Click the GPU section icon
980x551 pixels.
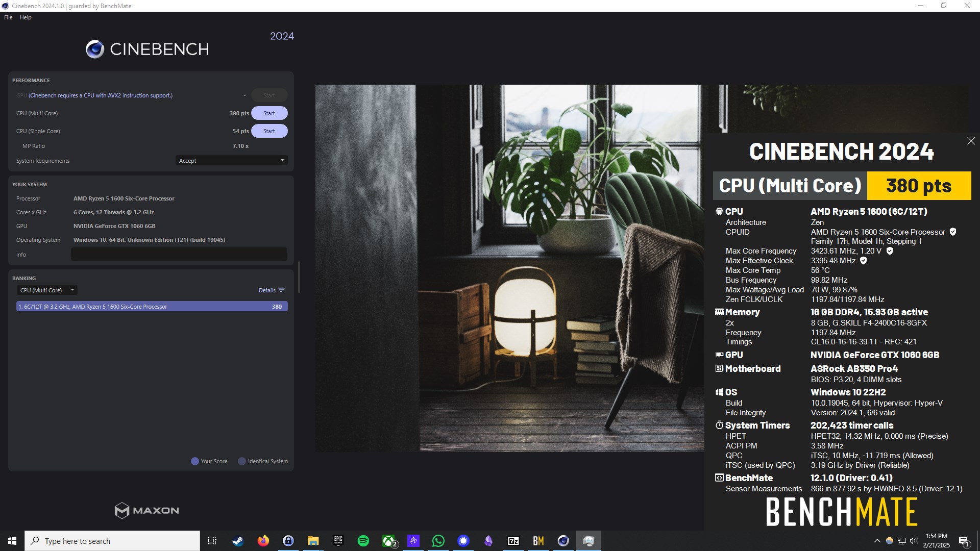719,355
